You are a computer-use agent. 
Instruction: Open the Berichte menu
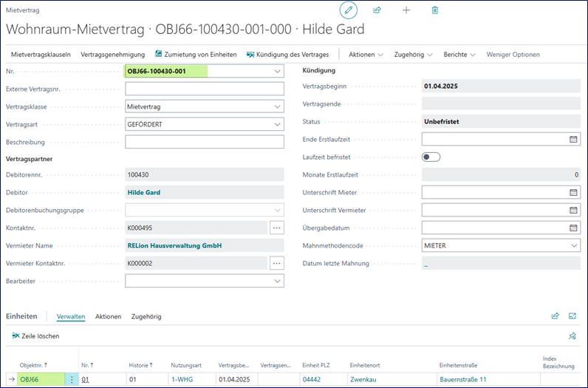pos(459,55)
